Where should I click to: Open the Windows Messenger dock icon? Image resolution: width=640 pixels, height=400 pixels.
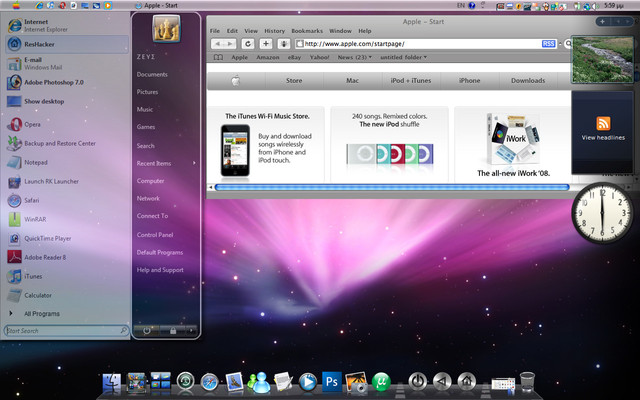[x=259, y=381]
